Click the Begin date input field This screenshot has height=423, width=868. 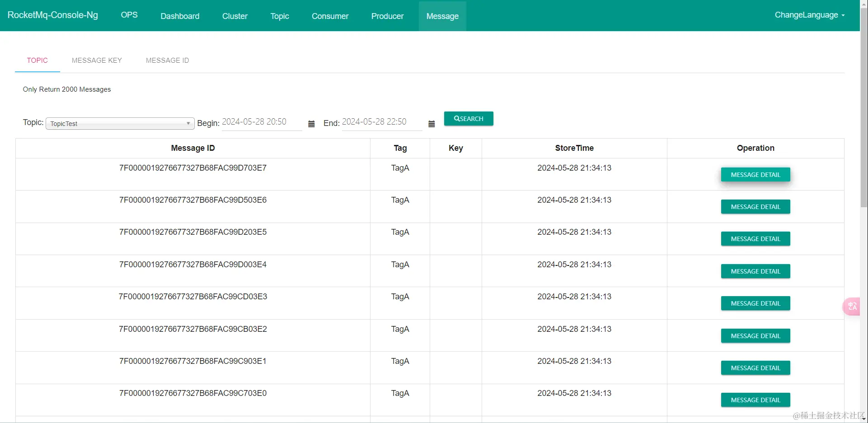pyautogui.click(x=262, y=122)
